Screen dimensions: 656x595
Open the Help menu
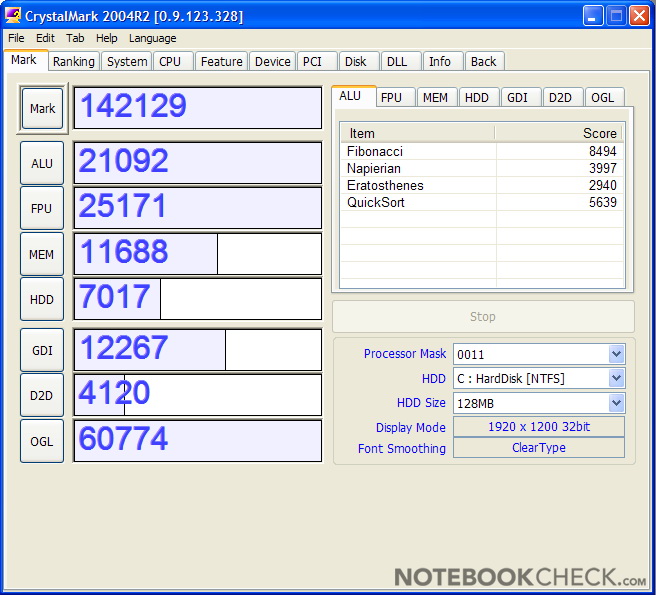pos(107,38)
